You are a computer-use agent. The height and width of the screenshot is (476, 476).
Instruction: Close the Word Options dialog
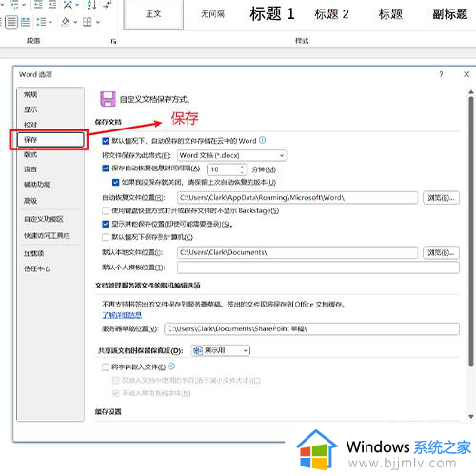tap(466, 74)
